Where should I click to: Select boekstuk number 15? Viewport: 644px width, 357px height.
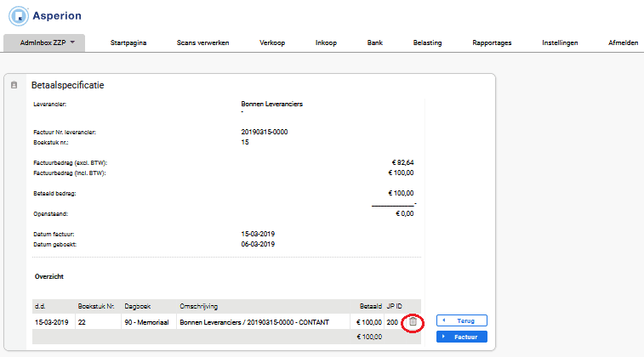(245, 143)
